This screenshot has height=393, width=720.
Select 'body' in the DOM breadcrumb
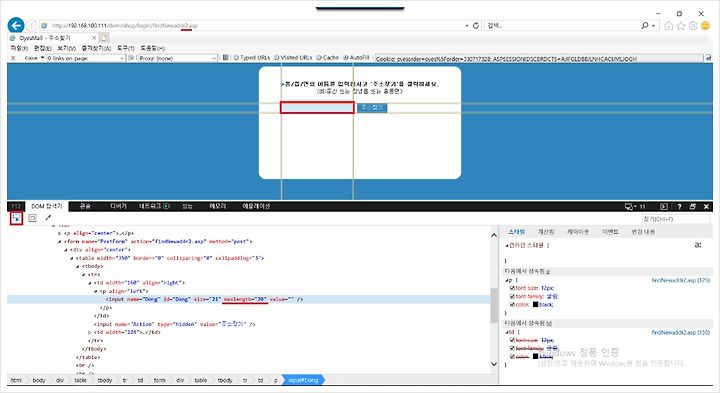point(39,380)
